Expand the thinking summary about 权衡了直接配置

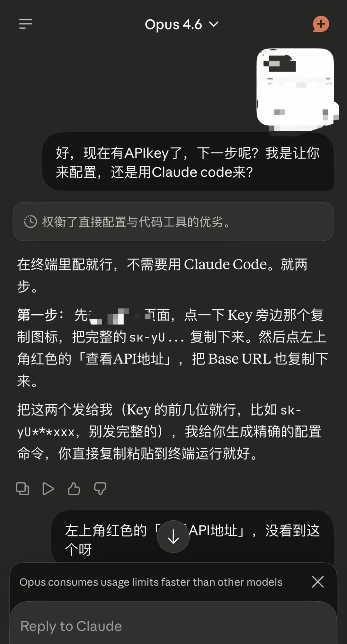173,222
